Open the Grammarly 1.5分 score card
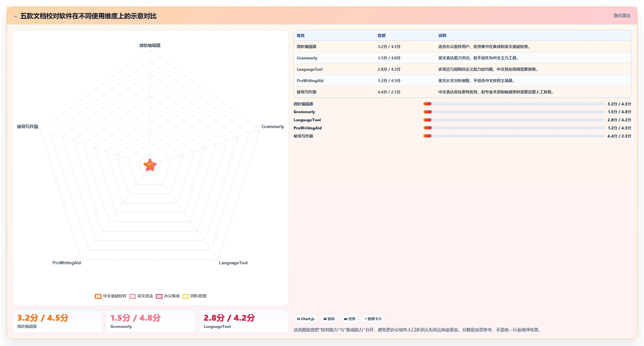The height and width of the screenshot is (346, 644). tap(151, 321)
